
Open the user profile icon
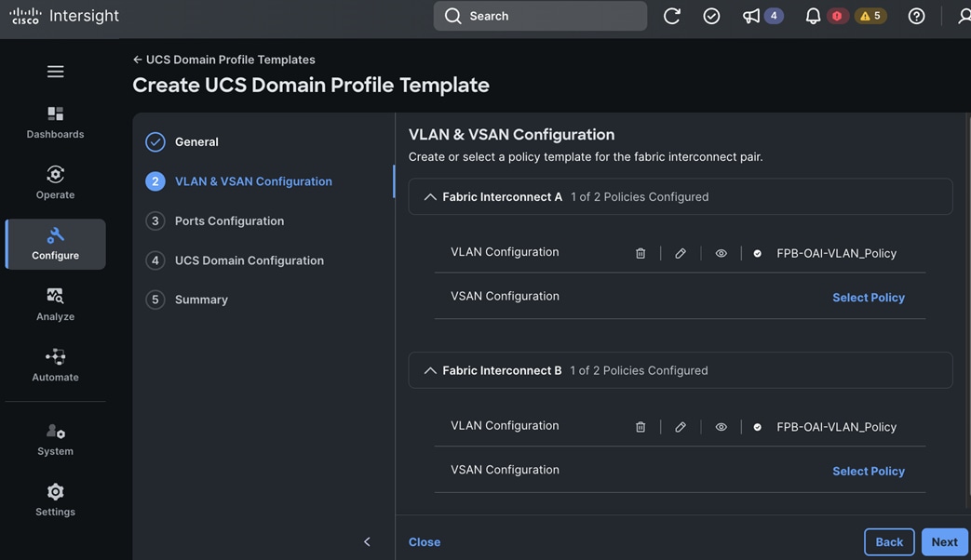pos(964,16)
